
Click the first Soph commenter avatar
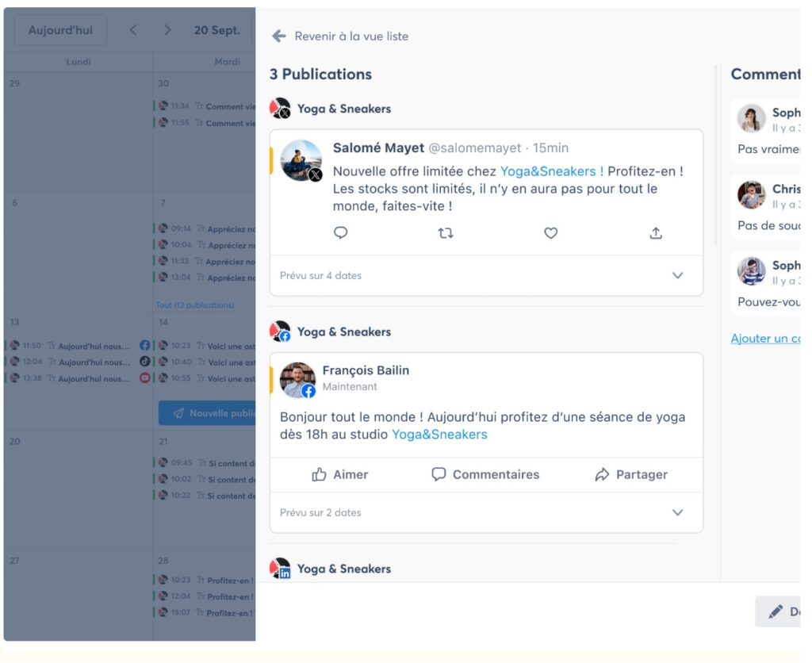752,118
